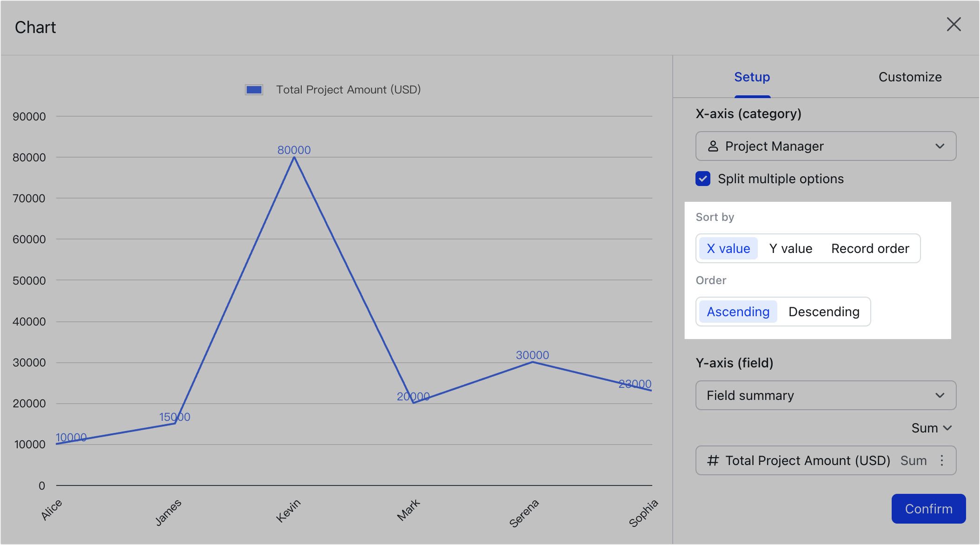Click the chevron on the Field summary selector
Screen dimensions: 980x545
pyautogui.click(x=941, y=395)
